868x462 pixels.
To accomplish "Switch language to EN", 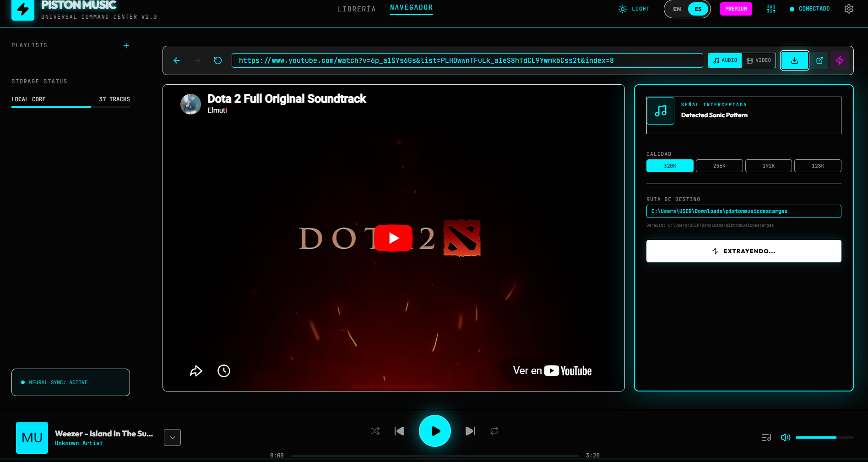I will (x=677, y=9).
